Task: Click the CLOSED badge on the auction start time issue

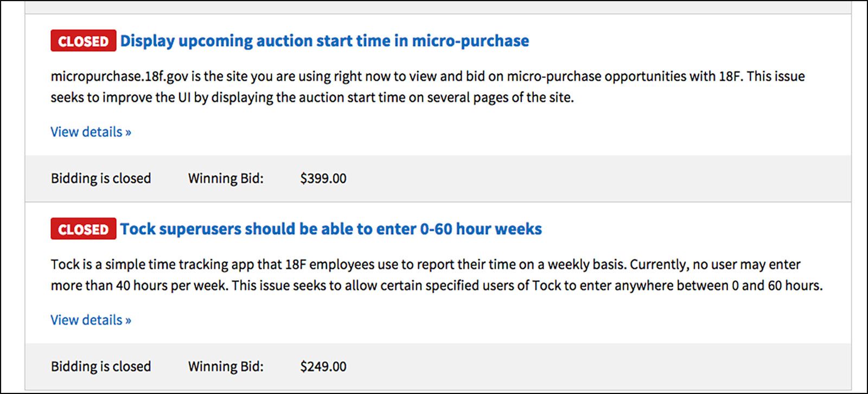Action: coord(82,40)
